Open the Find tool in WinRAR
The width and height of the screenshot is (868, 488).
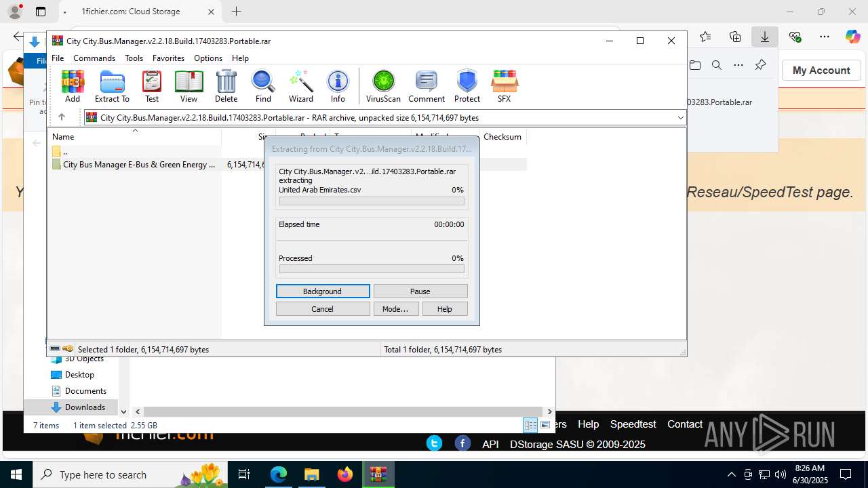tap(263, 86)
